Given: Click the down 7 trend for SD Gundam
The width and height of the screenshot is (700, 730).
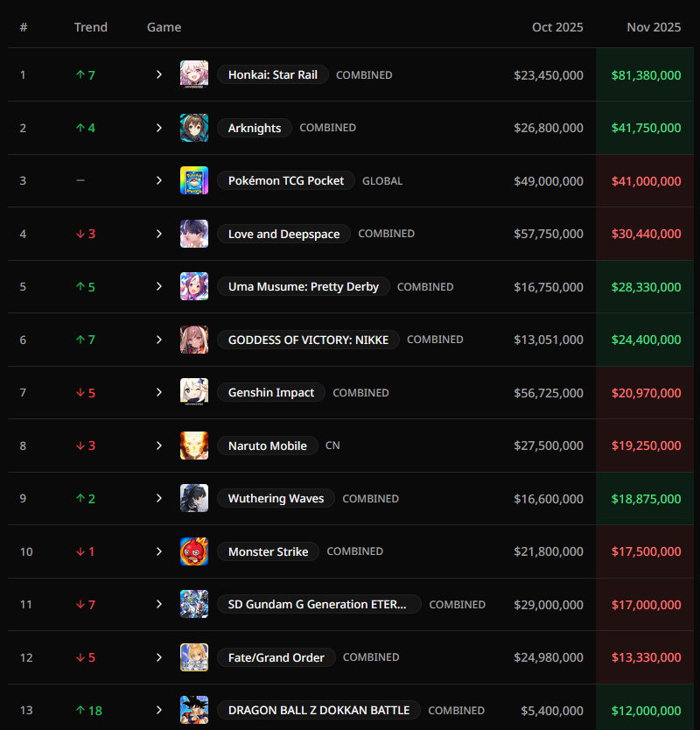Looking at the screenshot, I should pyautogui.click(x=86, y=604).
